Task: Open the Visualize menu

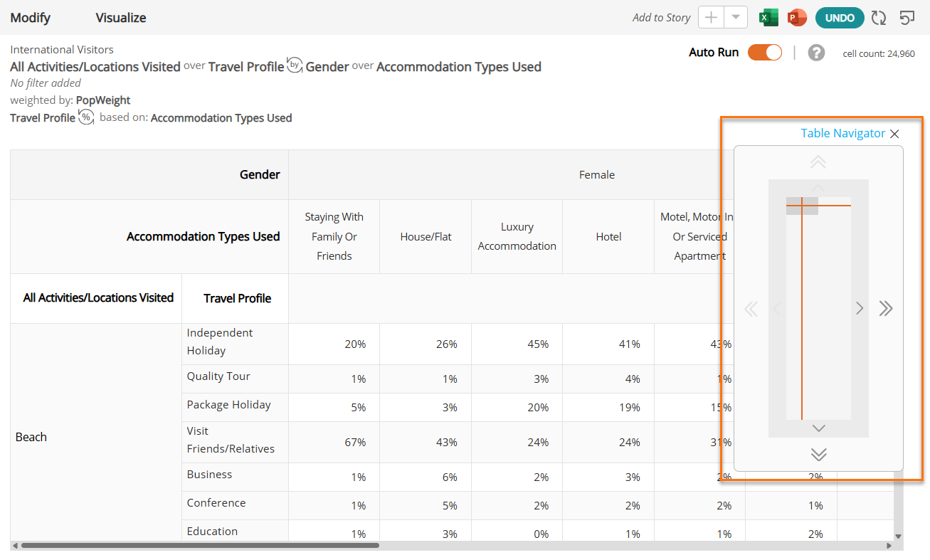Action: pos(121,18)
